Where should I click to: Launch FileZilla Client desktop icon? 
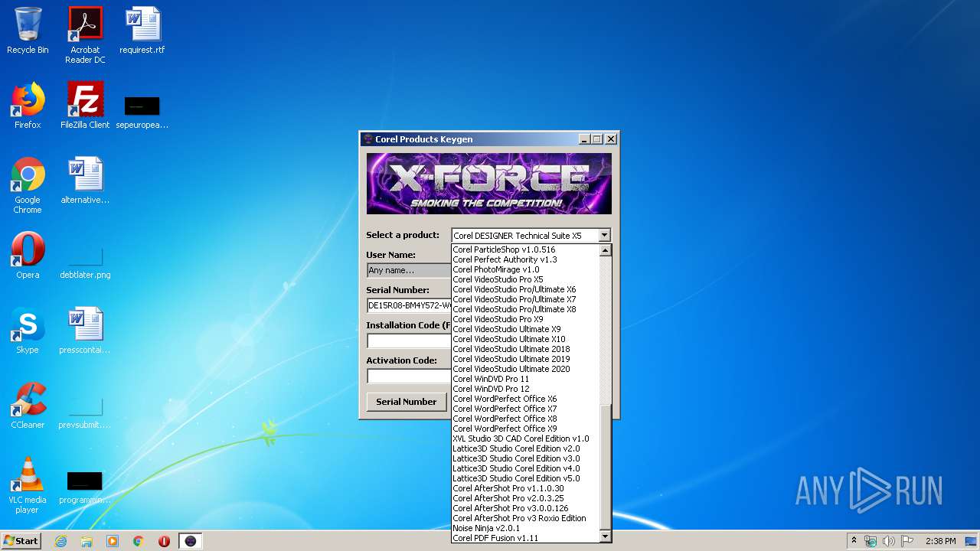85,106
